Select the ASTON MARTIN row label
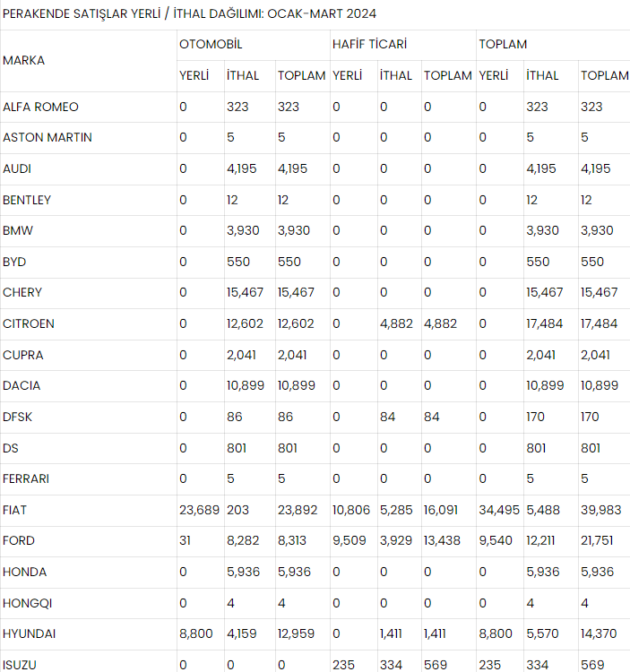The width and height of the screenshot is (630, 672). coord(47,138)
